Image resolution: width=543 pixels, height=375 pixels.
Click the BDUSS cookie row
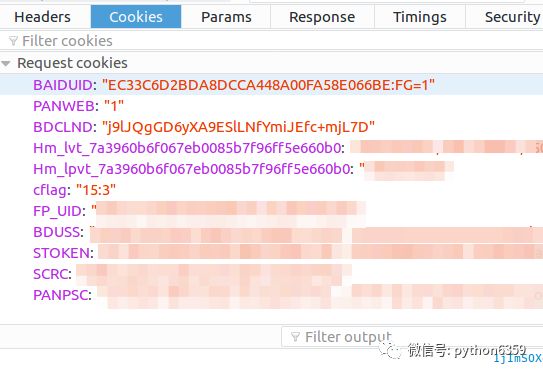tap(272, 232)
